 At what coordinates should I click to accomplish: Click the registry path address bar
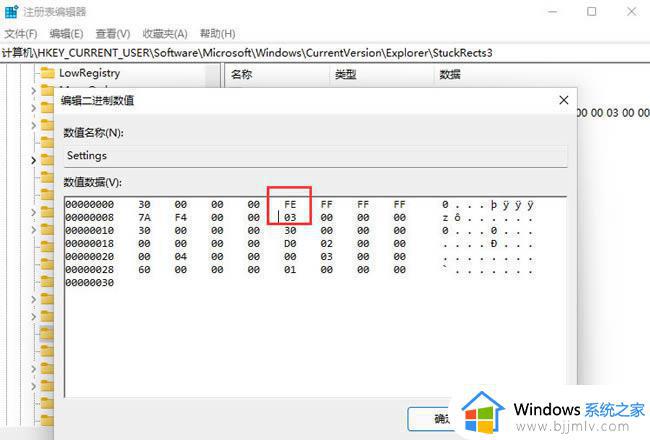click(x=325, y=53)
